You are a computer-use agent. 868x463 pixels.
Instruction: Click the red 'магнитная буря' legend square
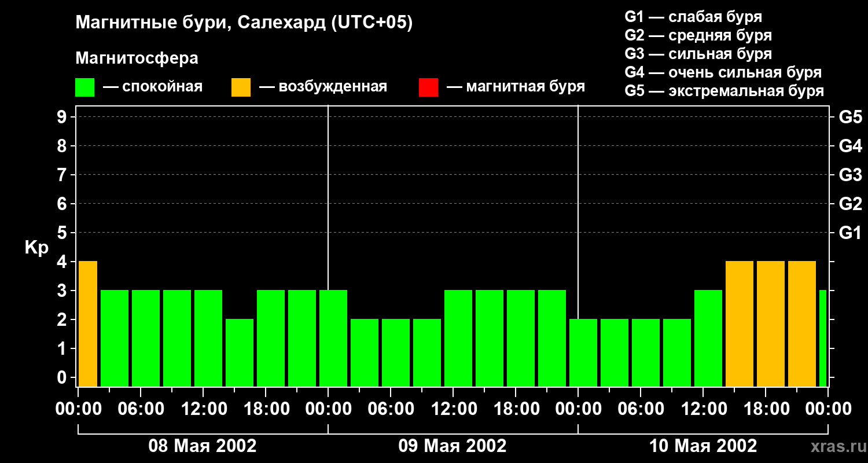(x=428, y=87)
